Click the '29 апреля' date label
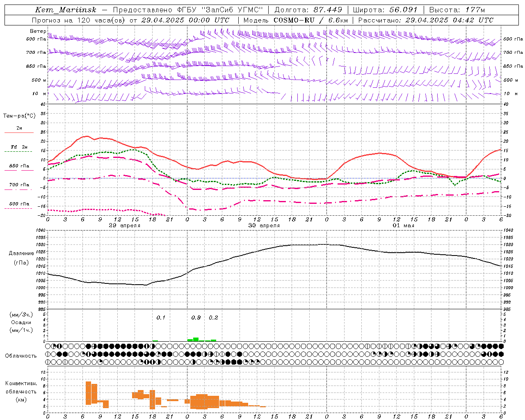Screen dimensions: 525x420 (x=125, y=226)
